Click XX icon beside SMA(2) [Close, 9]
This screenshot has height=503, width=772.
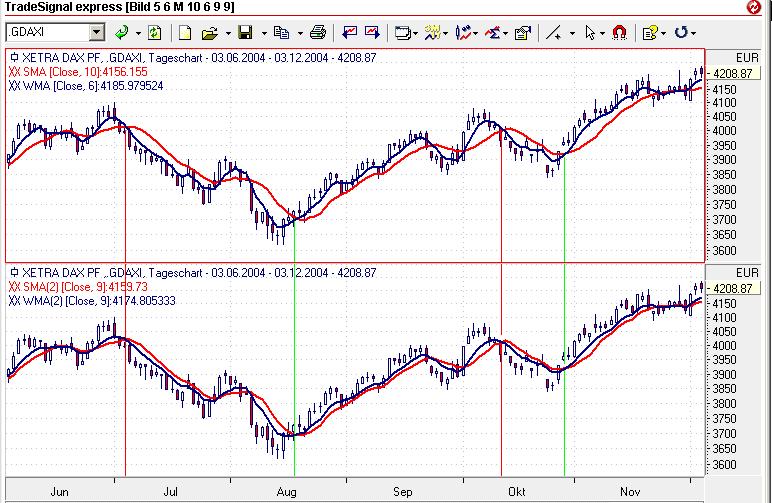coord(14,287)
